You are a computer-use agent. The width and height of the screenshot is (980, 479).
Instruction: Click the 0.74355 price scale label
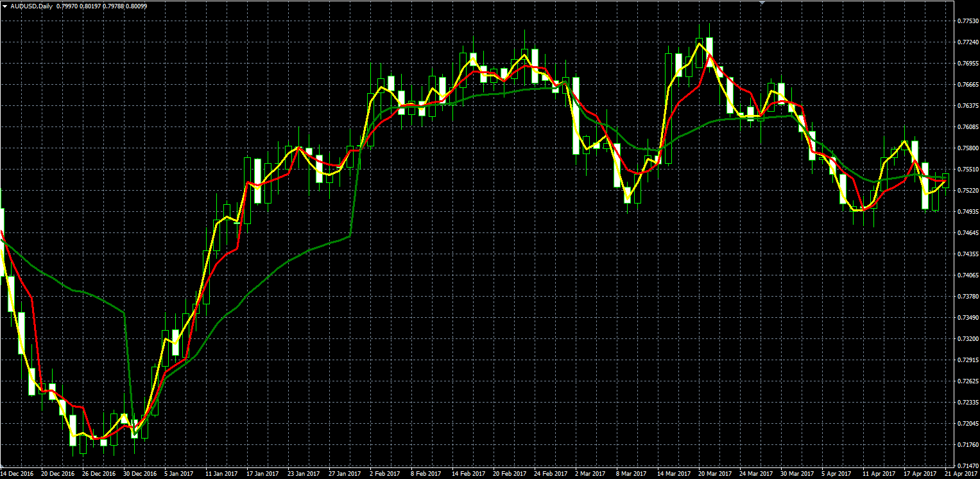(x=967, y=254)
